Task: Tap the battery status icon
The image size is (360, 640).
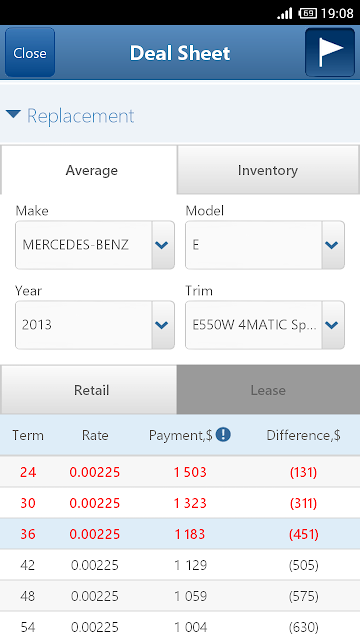Action: (x=307, y=13)
